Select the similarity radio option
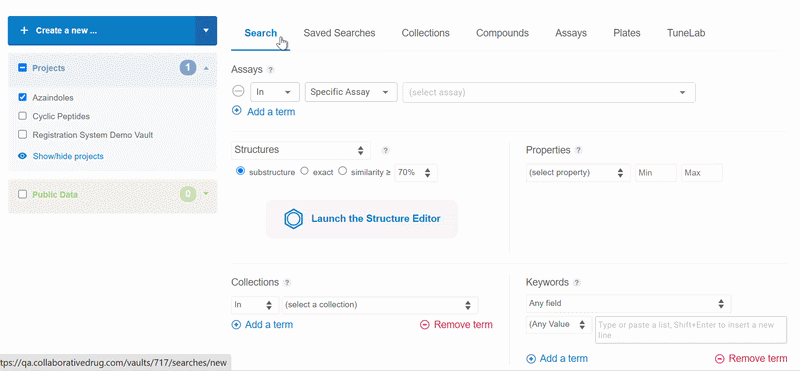 [x=342, y=171]
